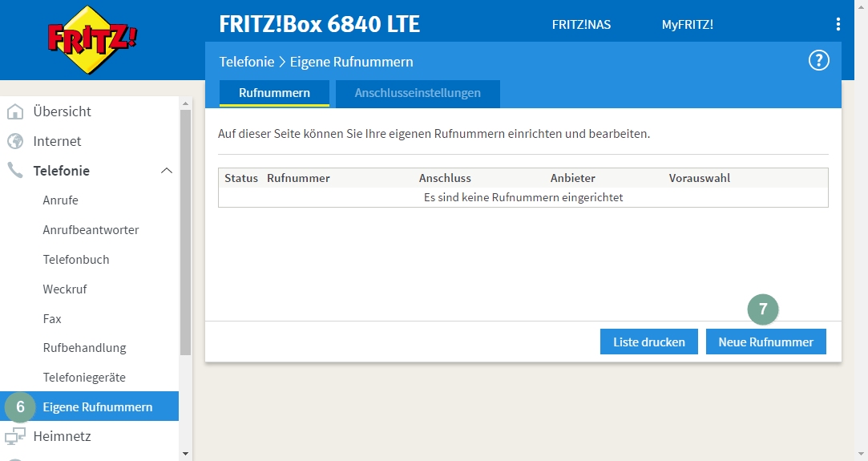Open FRITZ!NAS from the header

click(581, 25)
